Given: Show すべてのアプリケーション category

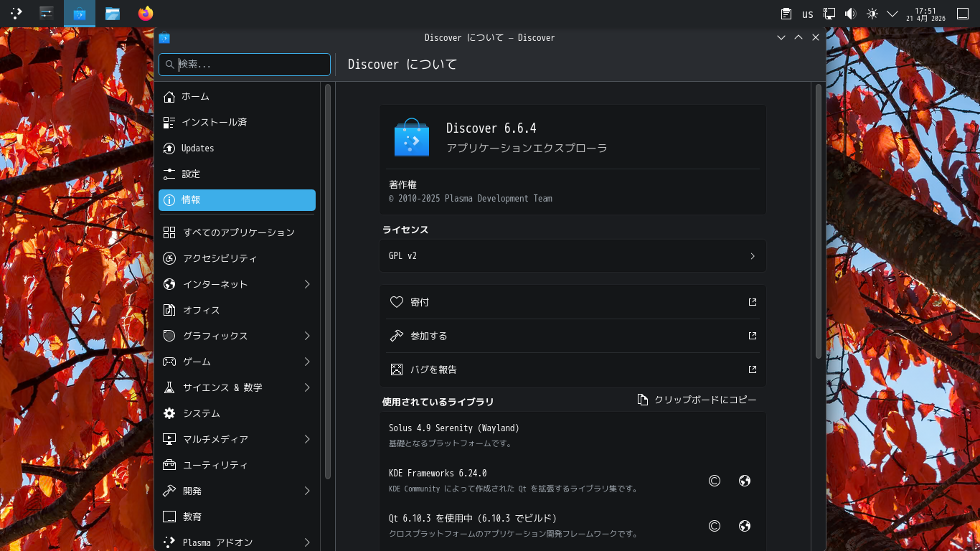Looking at the screenshot, I should click(237, 232).
